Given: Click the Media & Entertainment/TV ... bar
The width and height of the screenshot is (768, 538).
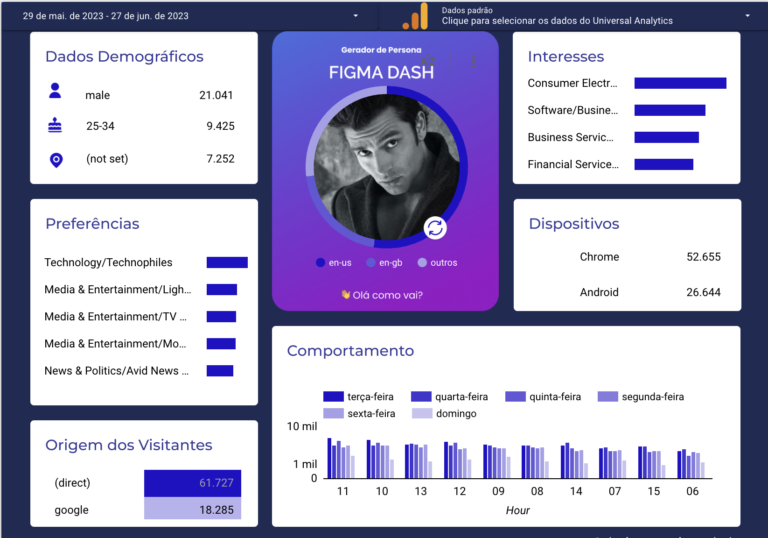Looking at the screenshot, I should pyautogui.click(x=221, y=317).
